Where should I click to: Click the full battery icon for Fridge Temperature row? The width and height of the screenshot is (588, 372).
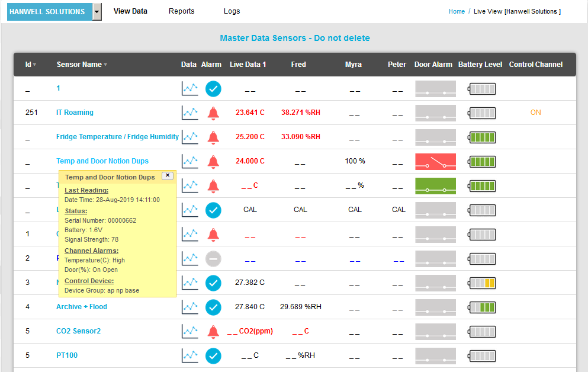point(481,137)
